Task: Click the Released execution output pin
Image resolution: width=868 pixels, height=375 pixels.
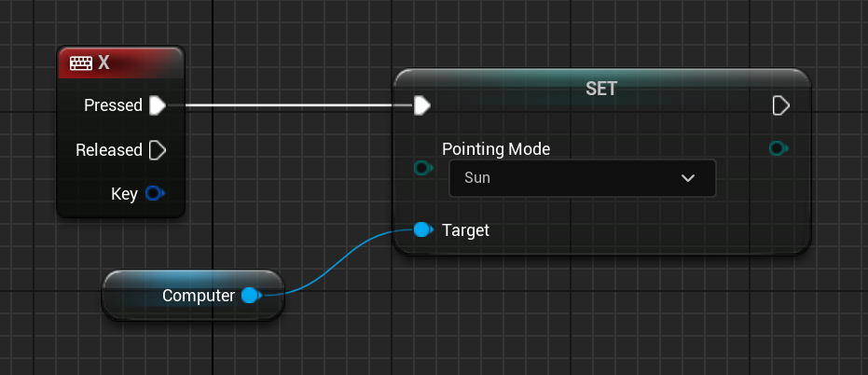Action: [158, 150]
